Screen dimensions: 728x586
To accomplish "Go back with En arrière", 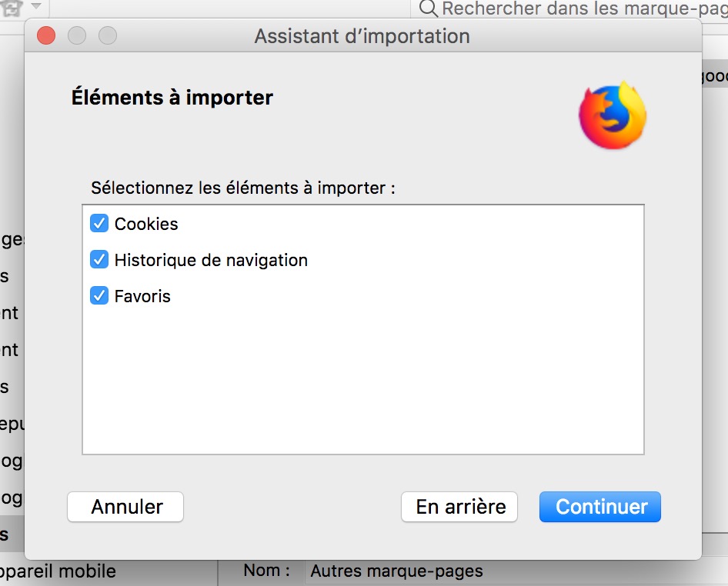I will [x=459, y=507].
